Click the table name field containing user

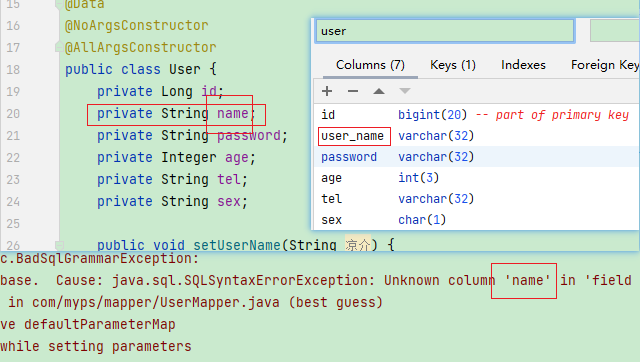coord(445,31)
